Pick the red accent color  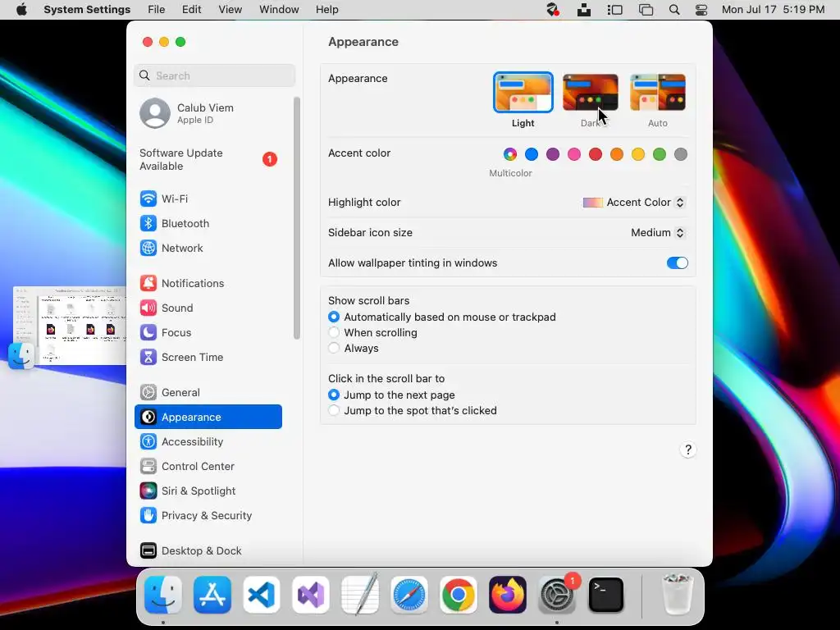[x=596, y=154]
